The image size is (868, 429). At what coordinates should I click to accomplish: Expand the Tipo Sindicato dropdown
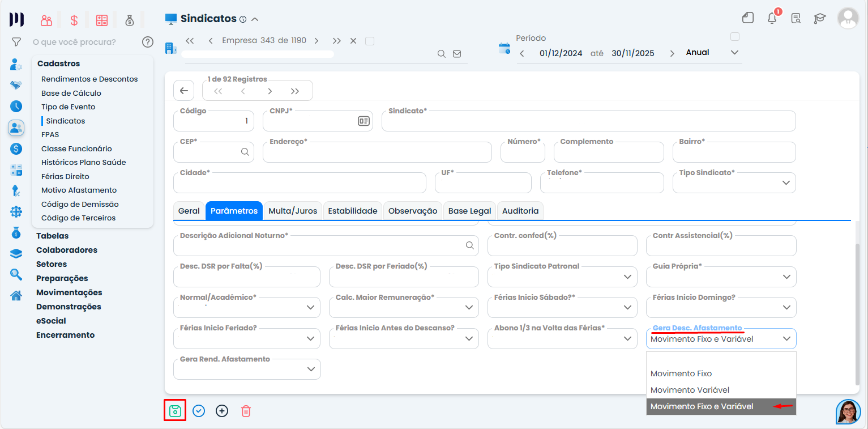pyautogui.click(x=786, y=182)
